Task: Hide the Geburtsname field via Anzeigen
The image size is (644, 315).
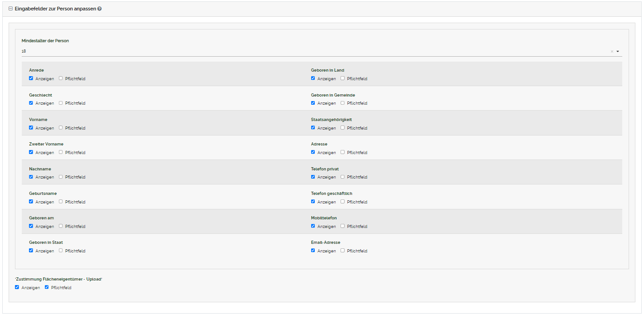Action: 31,202
